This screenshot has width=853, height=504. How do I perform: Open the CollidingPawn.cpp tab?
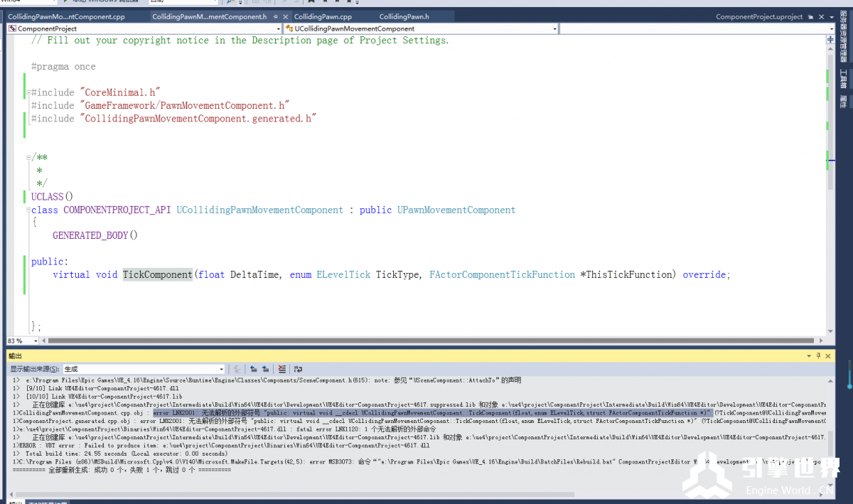tap(323, 16)
